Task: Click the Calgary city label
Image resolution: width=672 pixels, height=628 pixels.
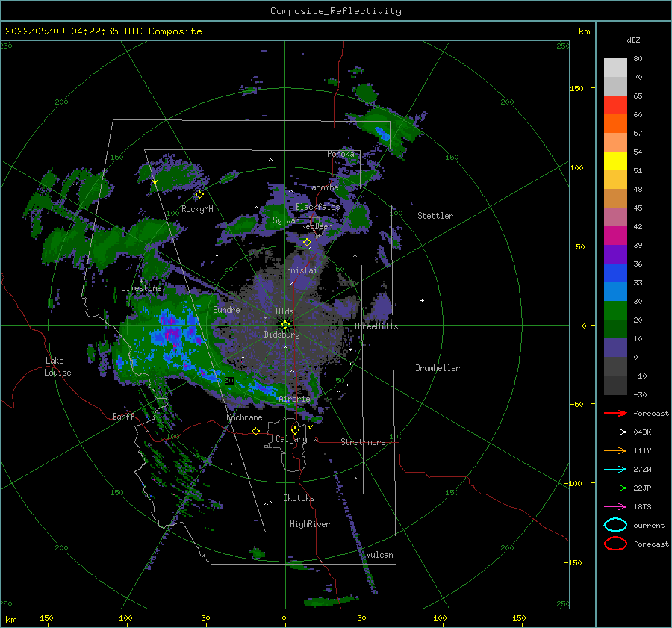Action: (291, 439)
